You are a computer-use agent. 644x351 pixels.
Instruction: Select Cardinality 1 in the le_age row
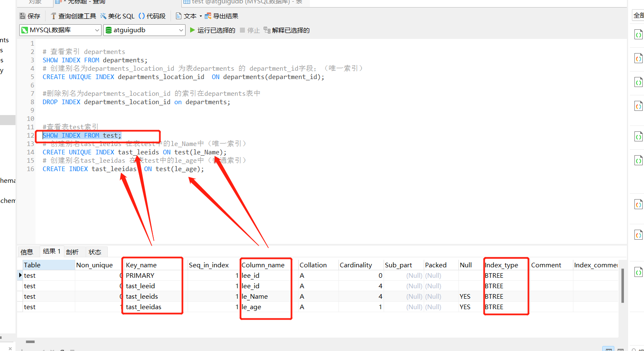coord(361,307)
